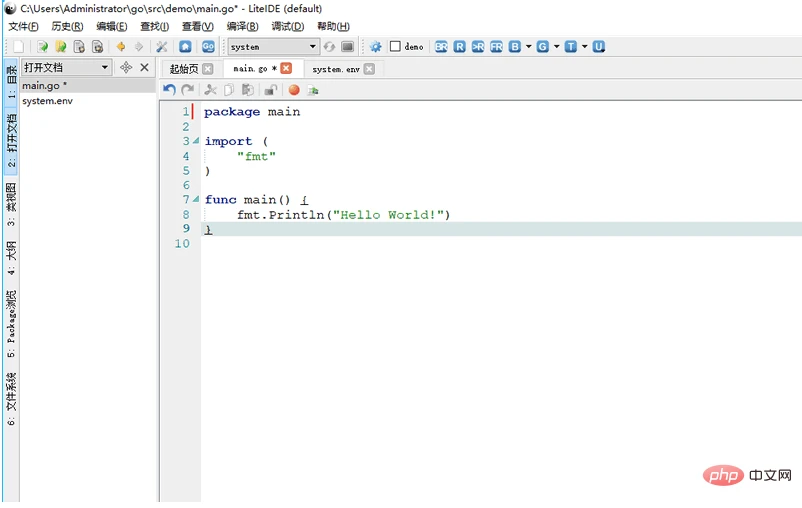Expand the arrow next to the G button

point(556,47)
